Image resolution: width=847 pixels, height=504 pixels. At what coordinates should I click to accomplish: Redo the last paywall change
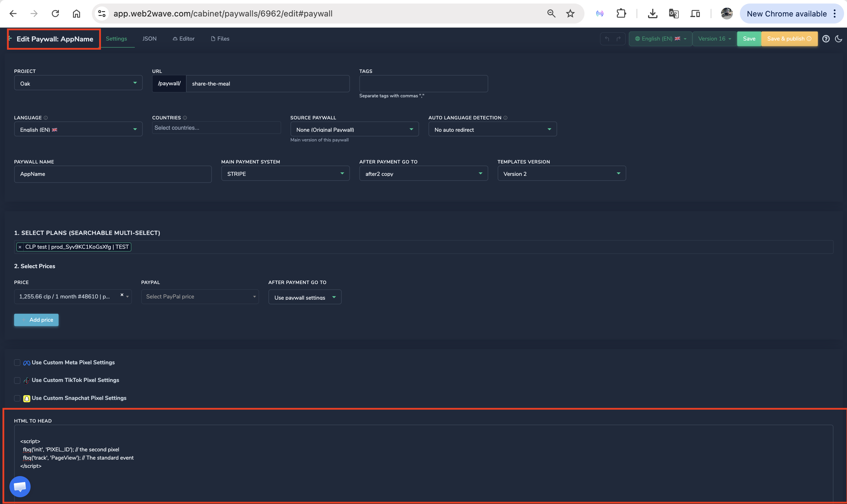(x=619, y=39)
